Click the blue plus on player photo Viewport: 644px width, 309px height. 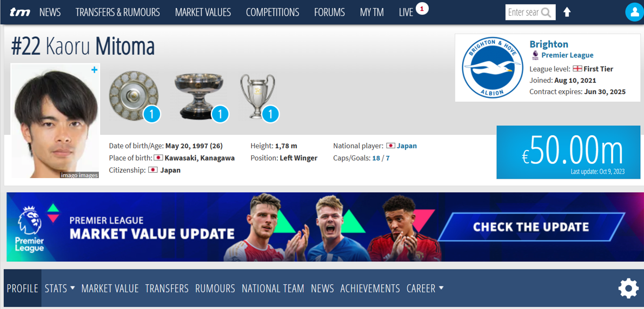click(95, 70)
